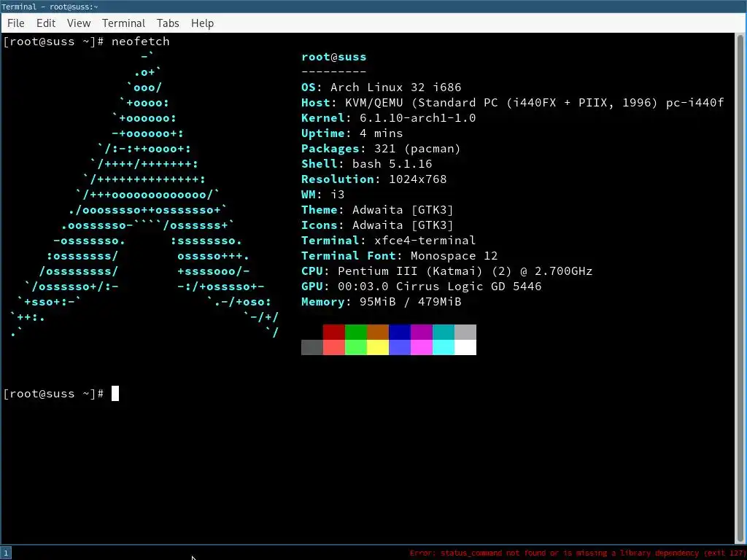Click the 'OS: Arch Linux 32 i686' line

[381, 87]
